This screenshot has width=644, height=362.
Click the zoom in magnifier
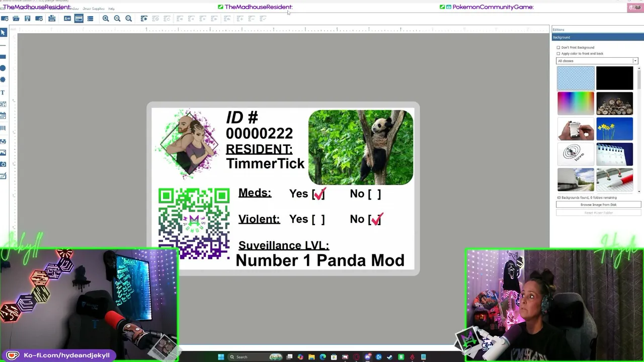106,19
